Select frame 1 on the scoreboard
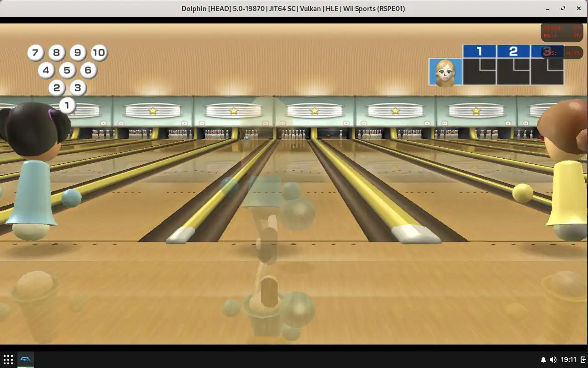 480,65
